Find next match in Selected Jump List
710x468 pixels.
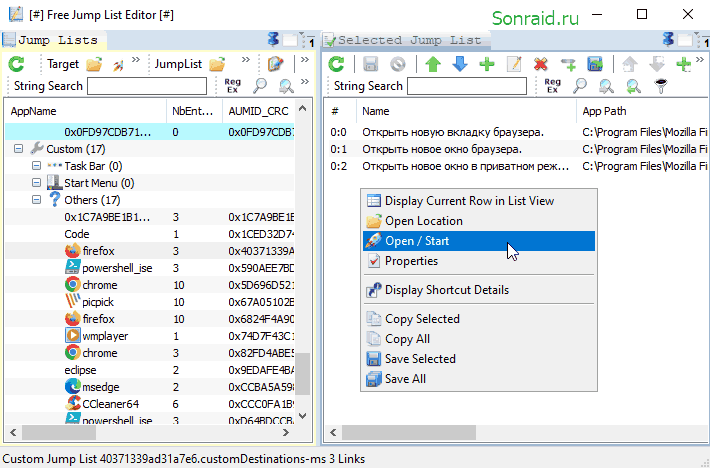point(606,86)
